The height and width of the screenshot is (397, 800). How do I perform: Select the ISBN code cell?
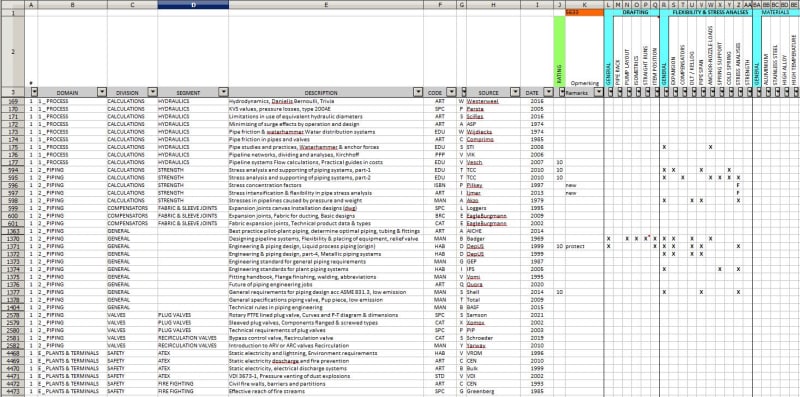[440, 185]
